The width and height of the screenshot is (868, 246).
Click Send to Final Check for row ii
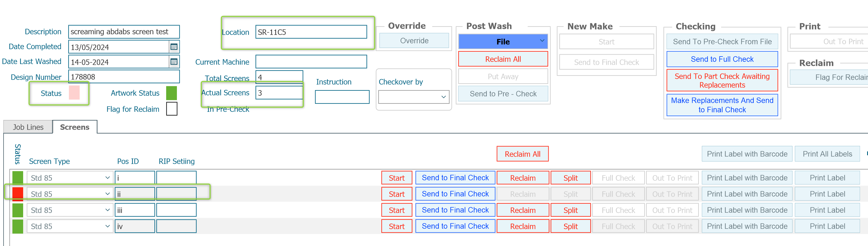point(455,194)
